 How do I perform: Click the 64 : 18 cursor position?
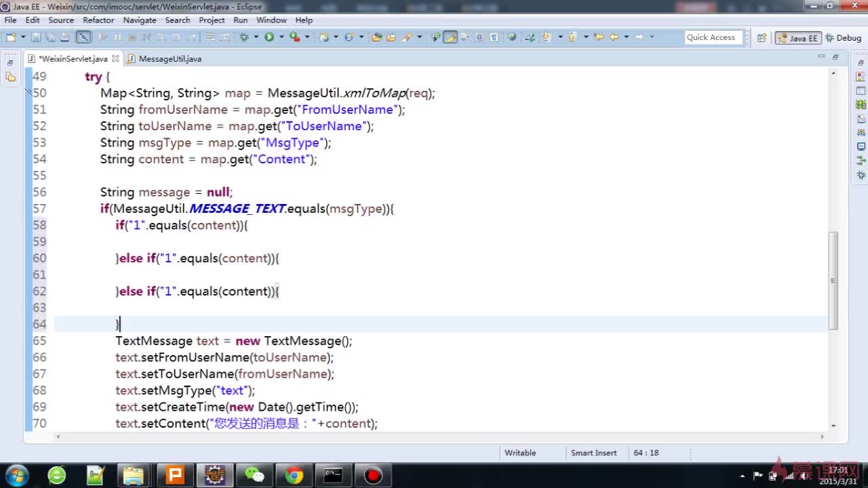(646, 453)
